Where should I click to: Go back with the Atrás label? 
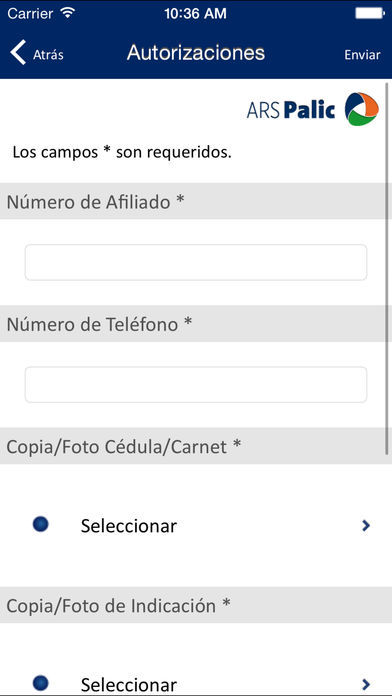click(48, 55)
